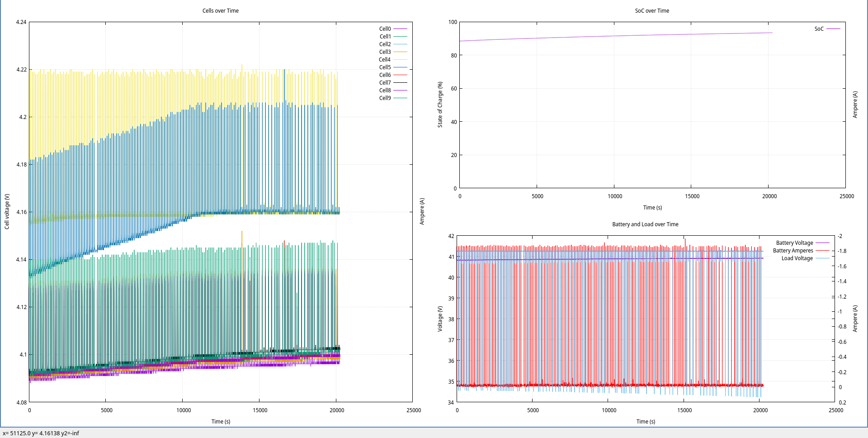Click the 15000 tick on Cells time axis
Viewport: 868px width, 438px height.
point(260,410)
